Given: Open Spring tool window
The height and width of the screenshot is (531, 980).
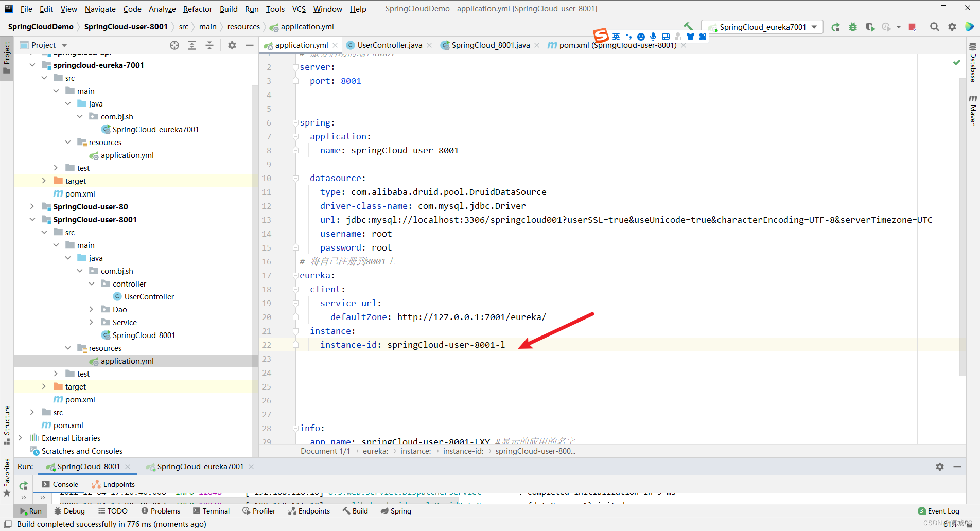Looking at the screenshot, I should [396, 511].
